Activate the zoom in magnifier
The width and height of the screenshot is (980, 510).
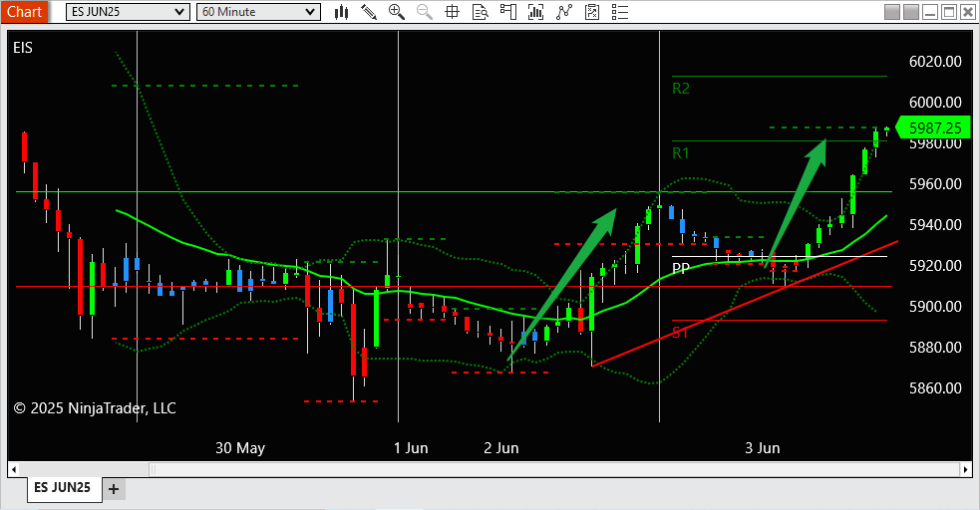(396, 12)
